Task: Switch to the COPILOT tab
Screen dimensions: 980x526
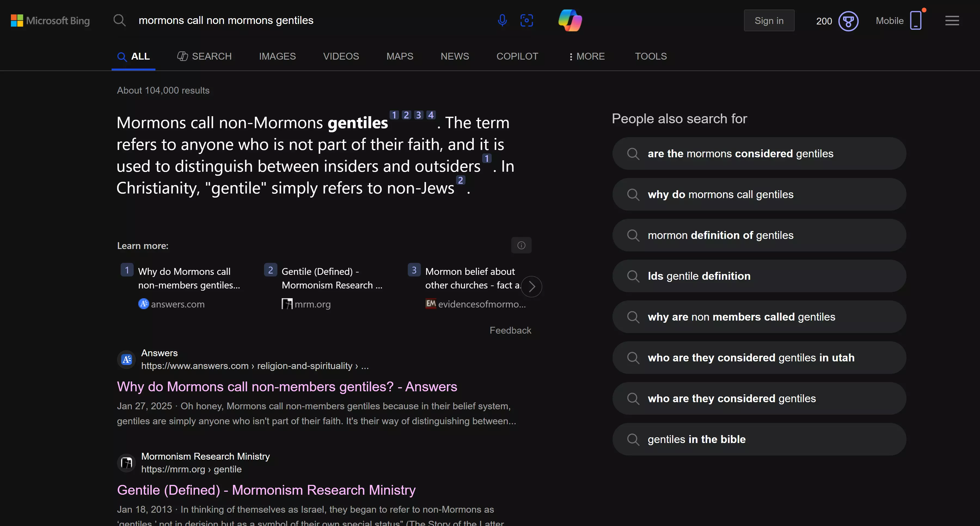Action: (x=517, y=56)
